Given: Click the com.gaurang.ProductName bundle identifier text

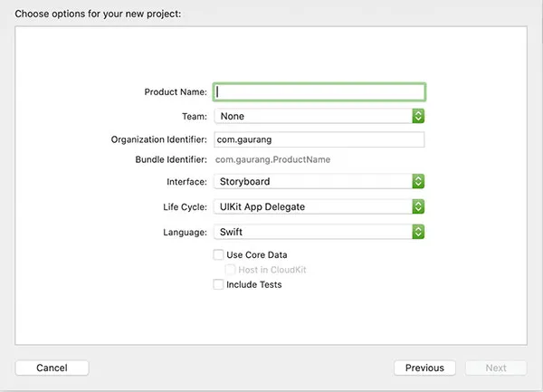Looking at the screenshot, I should point(272,159).
